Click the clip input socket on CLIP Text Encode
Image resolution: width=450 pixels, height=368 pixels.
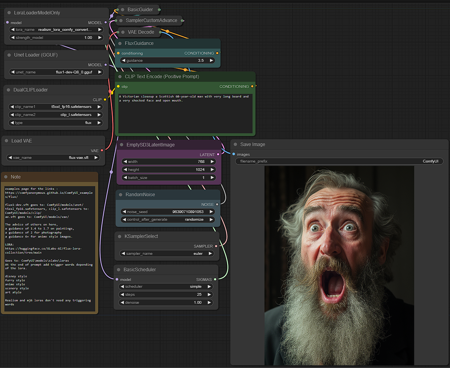tap(118, 87)
